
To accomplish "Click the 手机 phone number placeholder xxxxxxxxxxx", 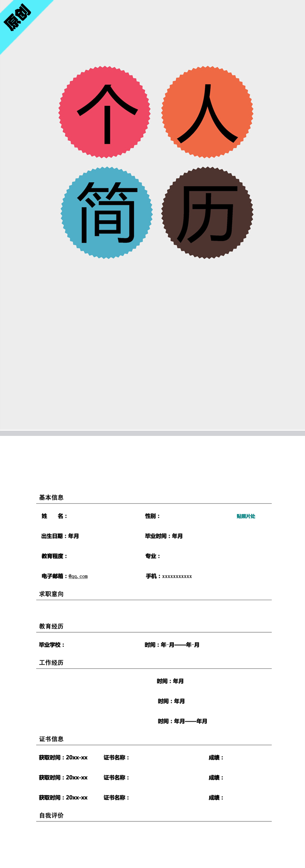I will click(x=177, y=577).
